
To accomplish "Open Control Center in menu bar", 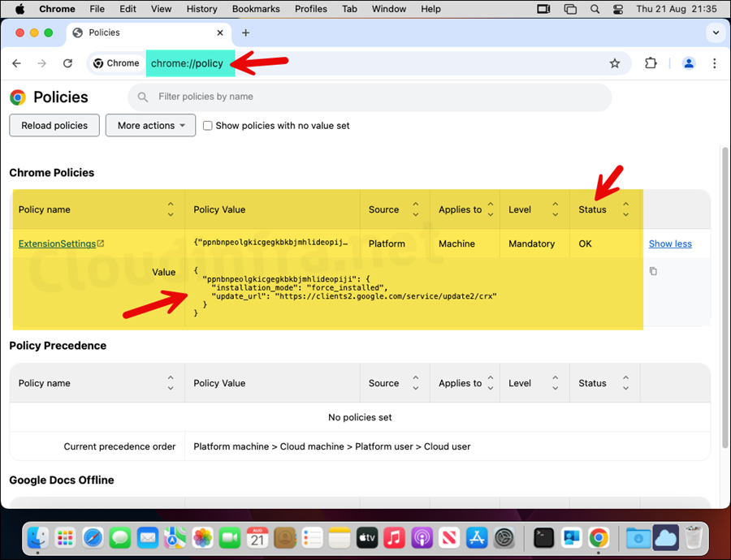I will (x=618, y=9).
